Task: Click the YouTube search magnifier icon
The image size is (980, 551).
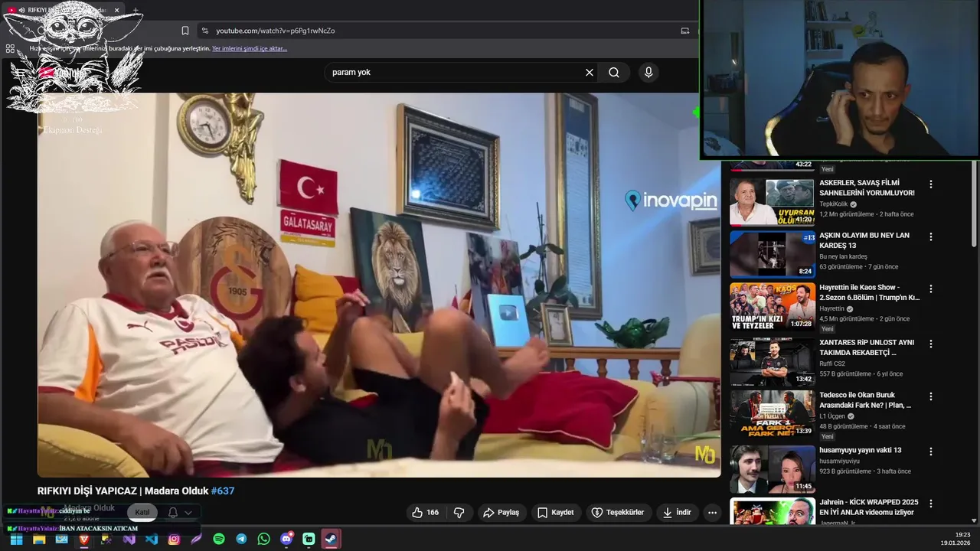Action: tap(614, 72)
